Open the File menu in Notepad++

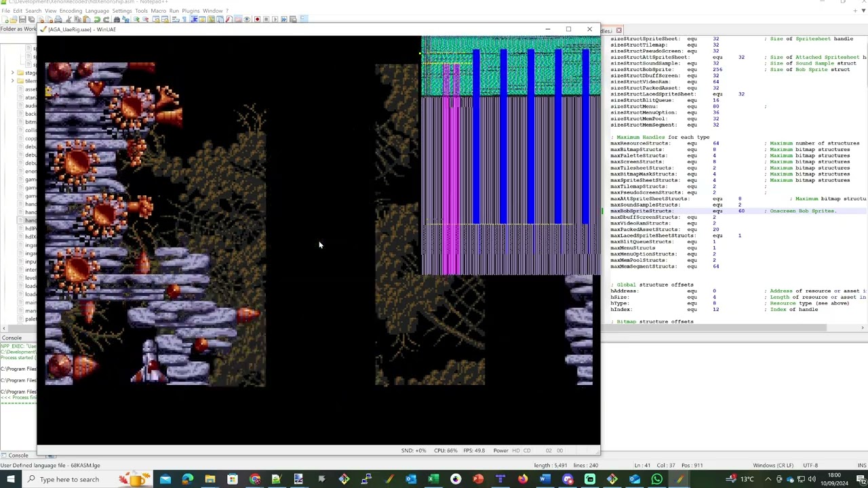[5, 11]
